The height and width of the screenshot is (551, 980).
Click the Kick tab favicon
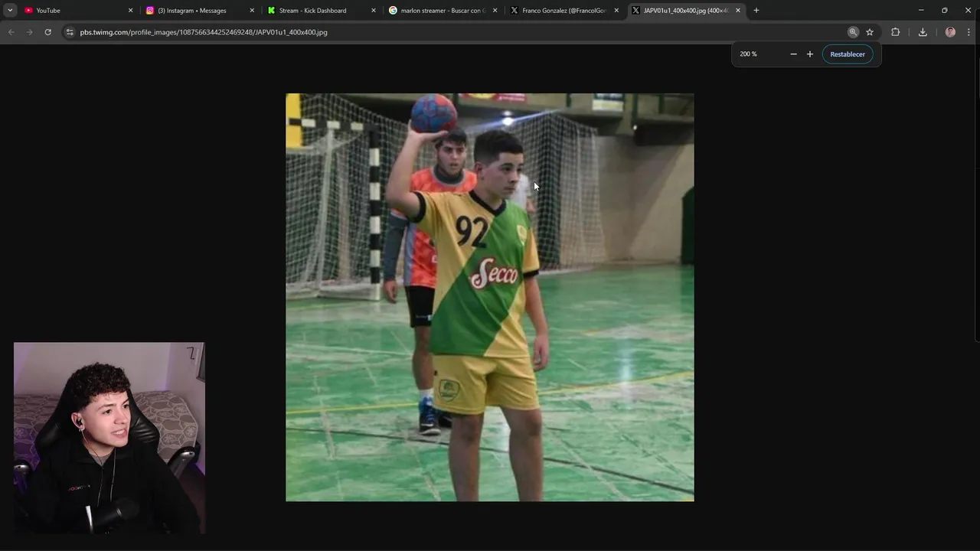click(x=271, y=10)
